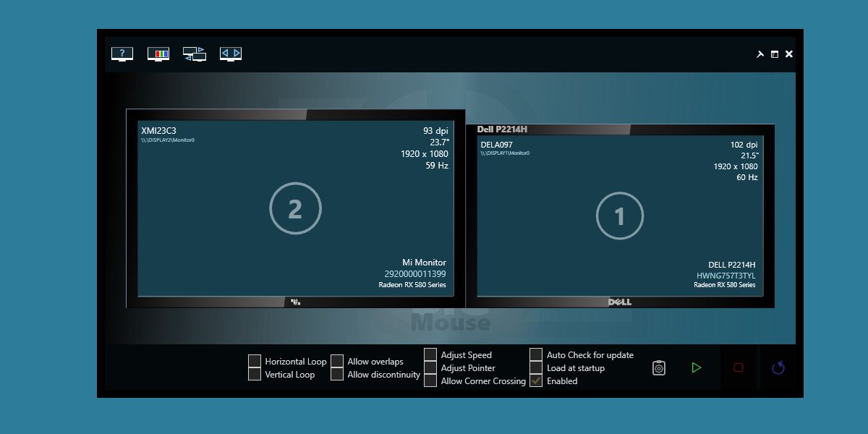The width and height of the screenshot is (868, 434).
Task: Open the color bars monitor pattern icon
Action: tap(158, 54)
